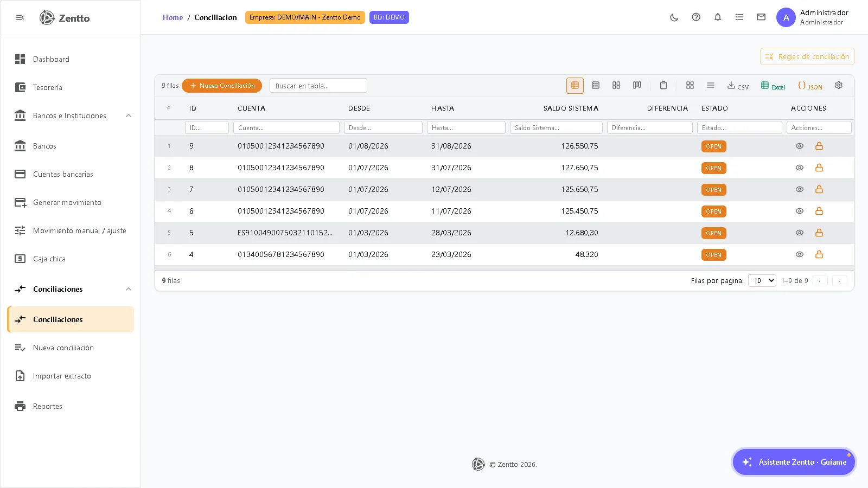Open the task list icon in header

click(739, 17)
